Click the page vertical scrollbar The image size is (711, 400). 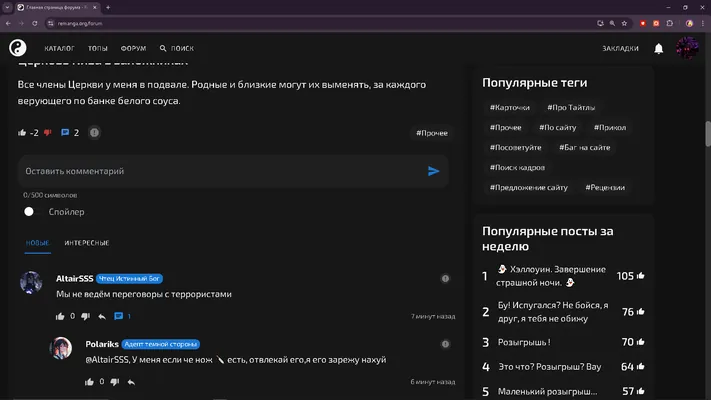coord(708,134)
